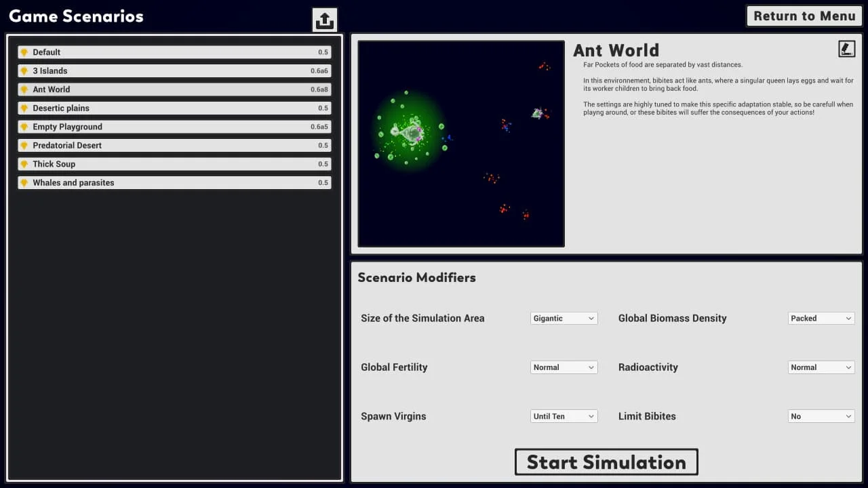The height and width of the screenshot is (488, 868).
Task: Select the Predatorial Desert scenario
Action: (x=174, y=146)
